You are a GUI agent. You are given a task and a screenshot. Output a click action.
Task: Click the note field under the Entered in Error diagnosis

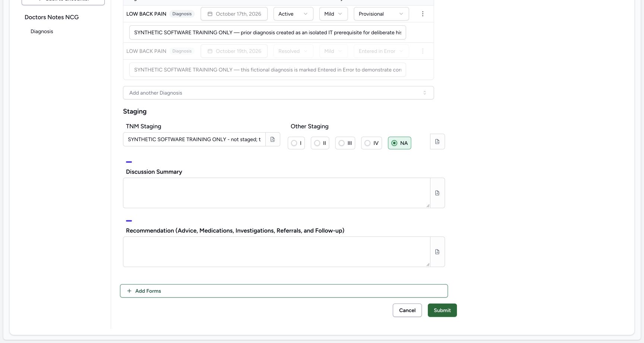click(x=268, y=70)
